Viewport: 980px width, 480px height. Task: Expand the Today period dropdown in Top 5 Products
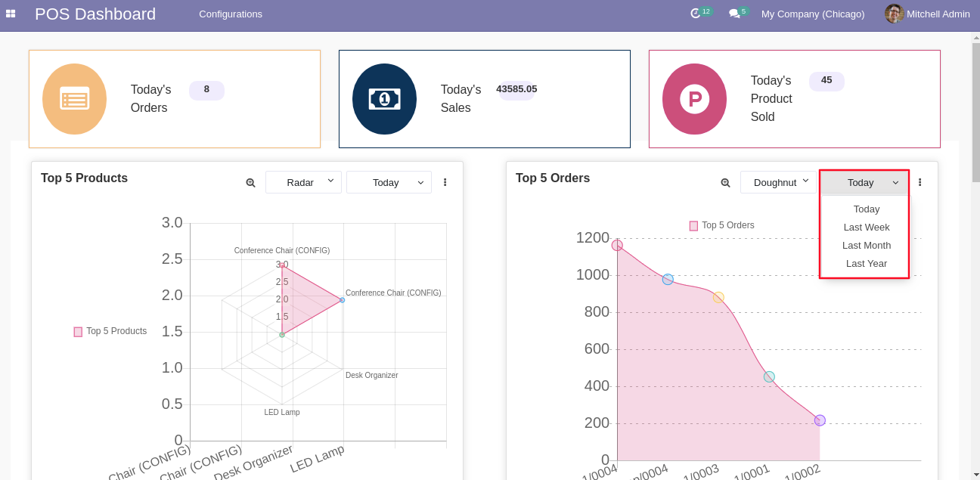tap(389, 182)
